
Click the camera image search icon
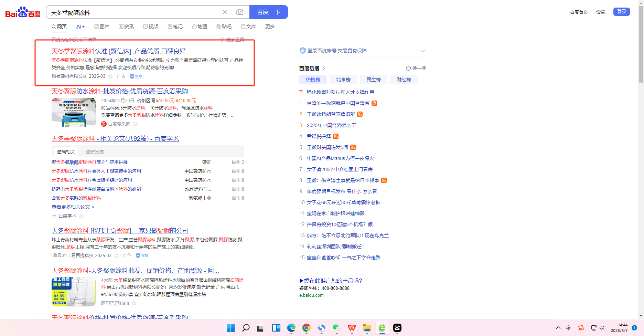click(x=240, y=12)
